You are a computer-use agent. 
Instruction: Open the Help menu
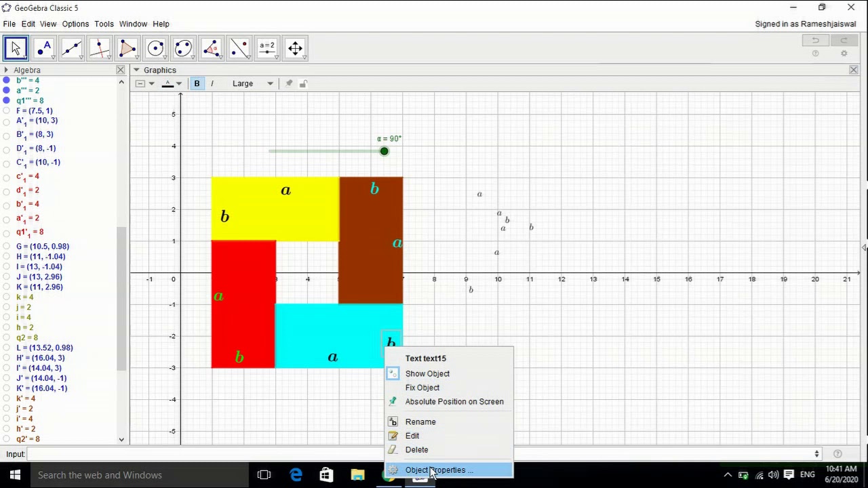coord(161,24)
